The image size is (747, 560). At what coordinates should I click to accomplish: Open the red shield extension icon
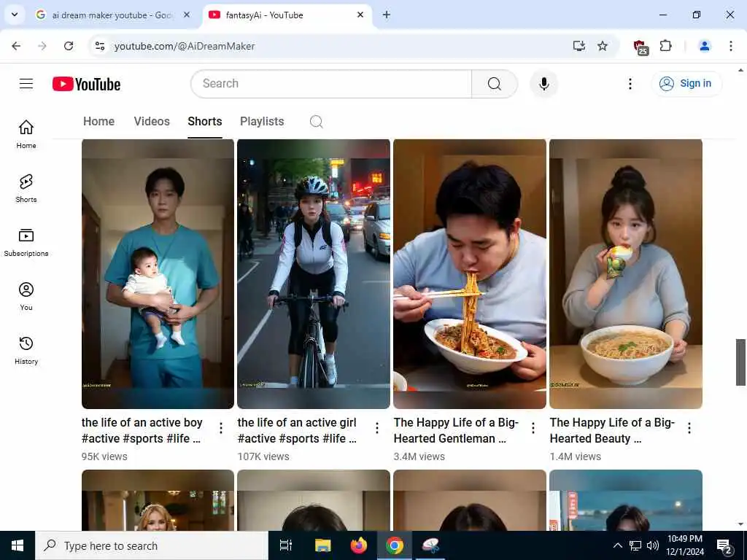640,47
